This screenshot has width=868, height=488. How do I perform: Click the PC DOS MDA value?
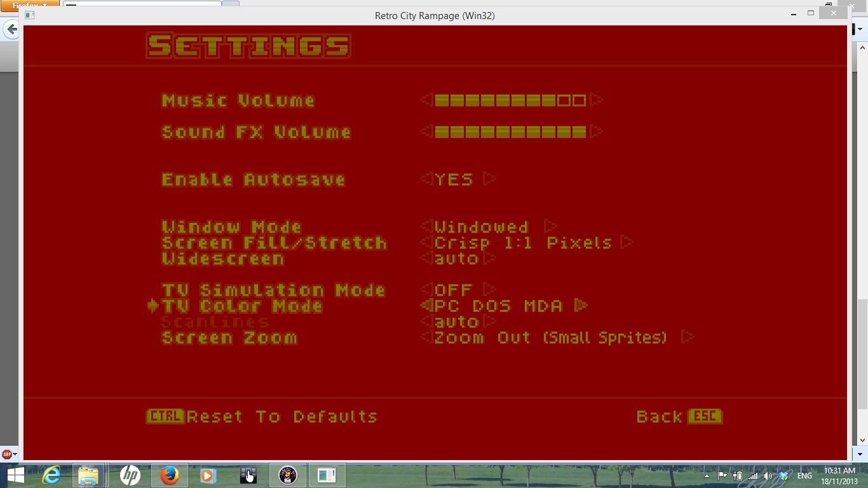[x=499, y=306]
